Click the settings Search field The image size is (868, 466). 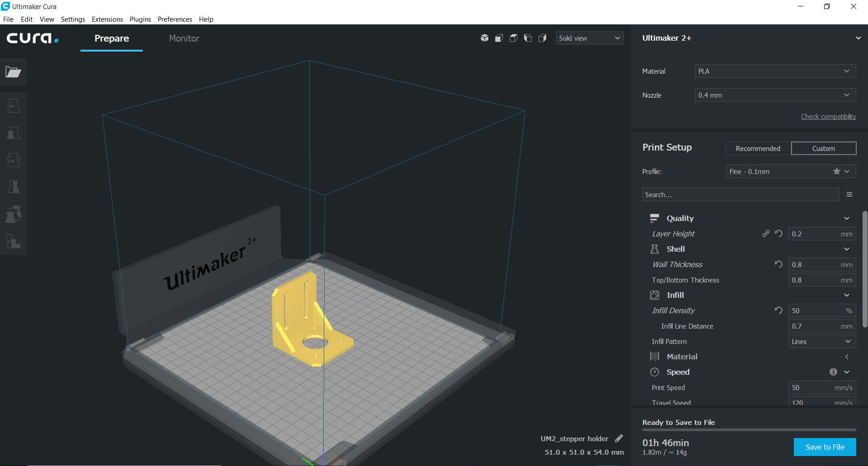click(x=741, y=194)
